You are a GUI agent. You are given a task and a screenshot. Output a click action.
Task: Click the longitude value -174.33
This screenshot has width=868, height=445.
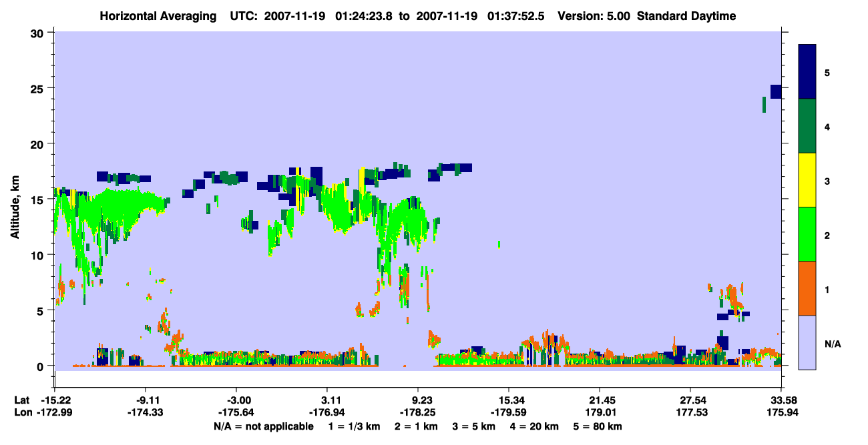[x=146, y=412]
